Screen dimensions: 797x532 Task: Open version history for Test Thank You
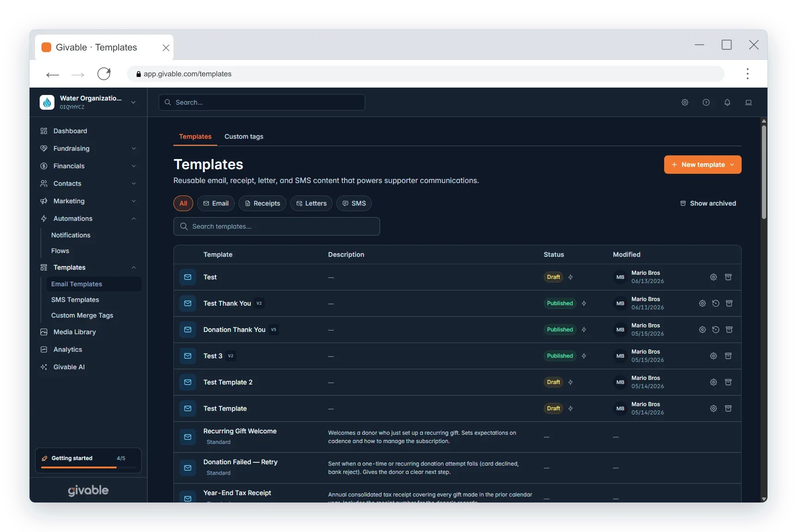pos(716,303)
